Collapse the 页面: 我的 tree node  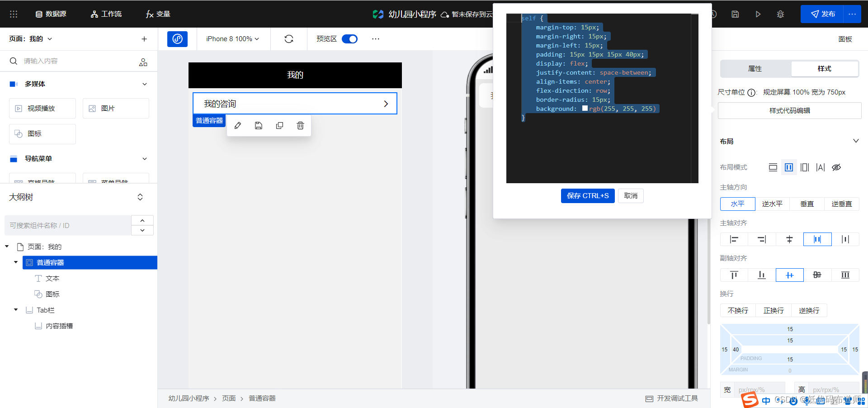(7, 247)
